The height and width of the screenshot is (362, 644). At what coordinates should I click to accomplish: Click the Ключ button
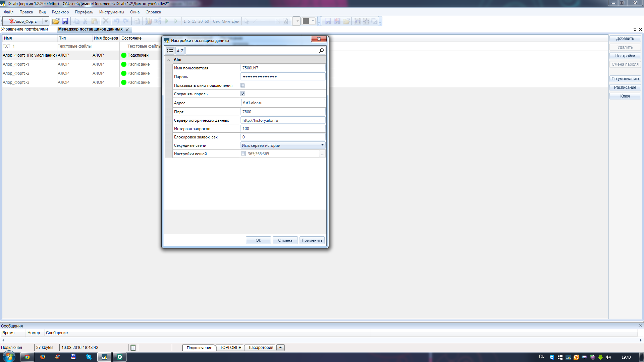[x=625, y=96]
